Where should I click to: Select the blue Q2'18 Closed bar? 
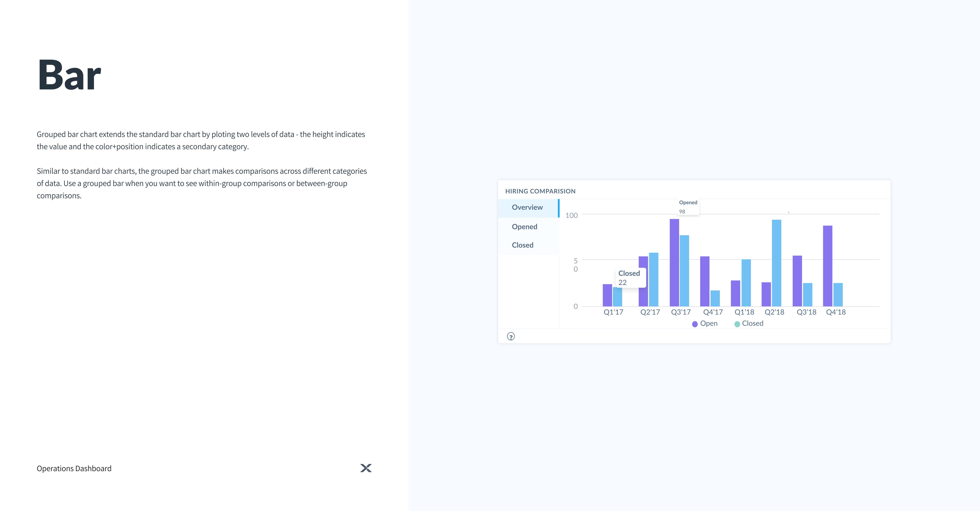777,263
